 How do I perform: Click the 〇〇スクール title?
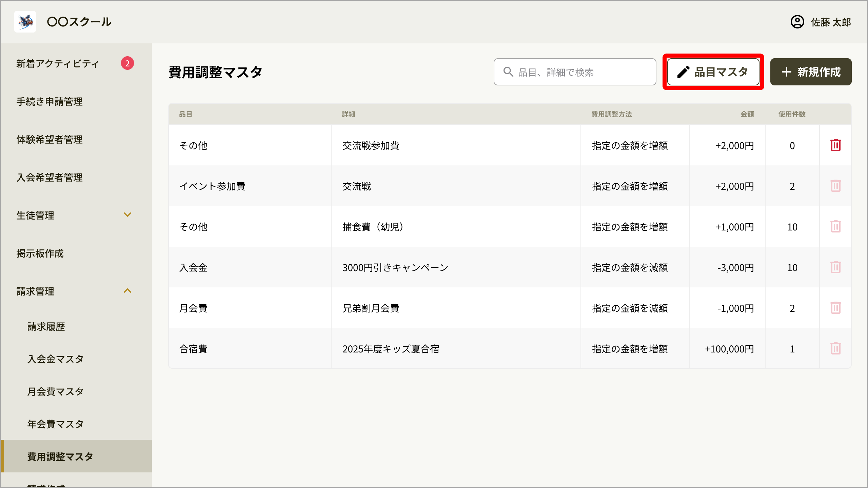(x=79, y=22)
